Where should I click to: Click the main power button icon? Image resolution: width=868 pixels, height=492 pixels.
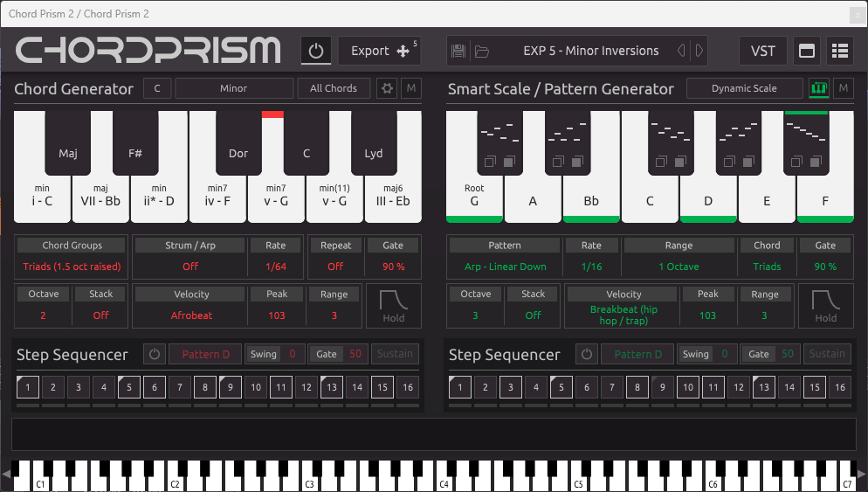(x=316, y=51)
